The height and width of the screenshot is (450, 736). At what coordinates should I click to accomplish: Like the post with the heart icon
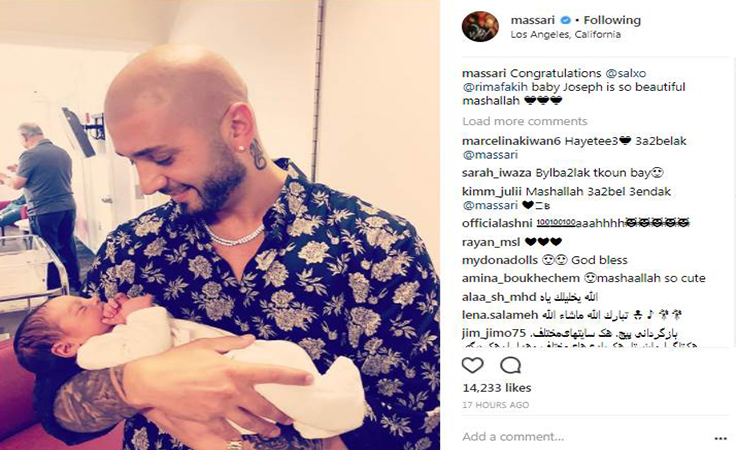(x=473, y=365)
